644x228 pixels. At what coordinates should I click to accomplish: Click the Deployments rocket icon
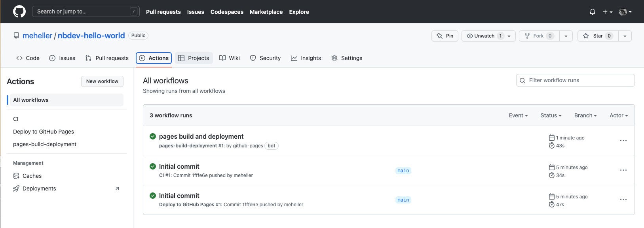16,188
